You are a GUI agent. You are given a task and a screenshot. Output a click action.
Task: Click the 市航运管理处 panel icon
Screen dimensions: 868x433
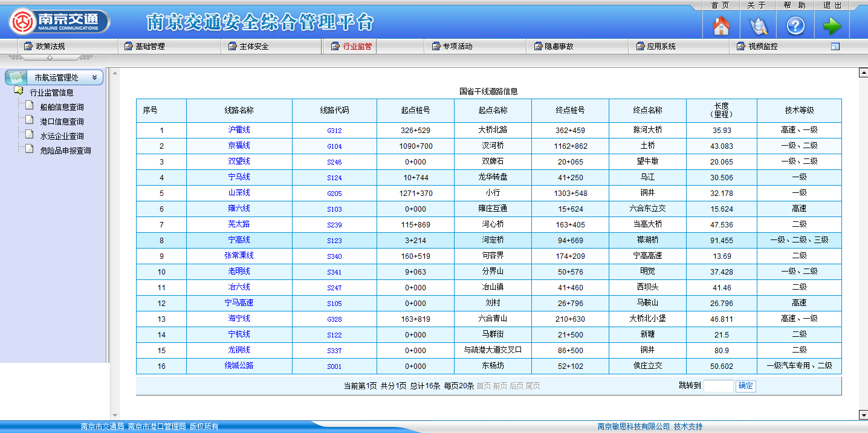17,77
